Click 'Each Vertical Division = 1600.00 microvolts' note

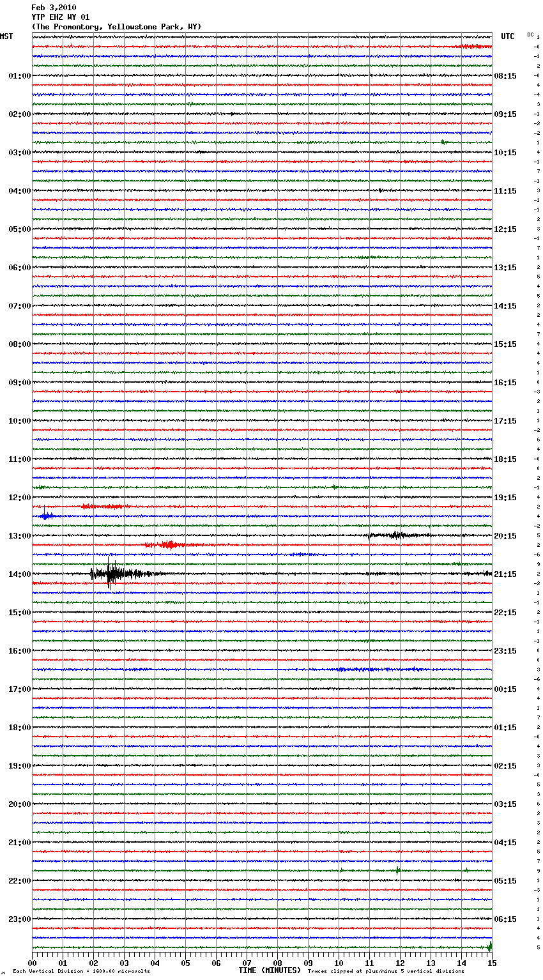coord(81,972)
